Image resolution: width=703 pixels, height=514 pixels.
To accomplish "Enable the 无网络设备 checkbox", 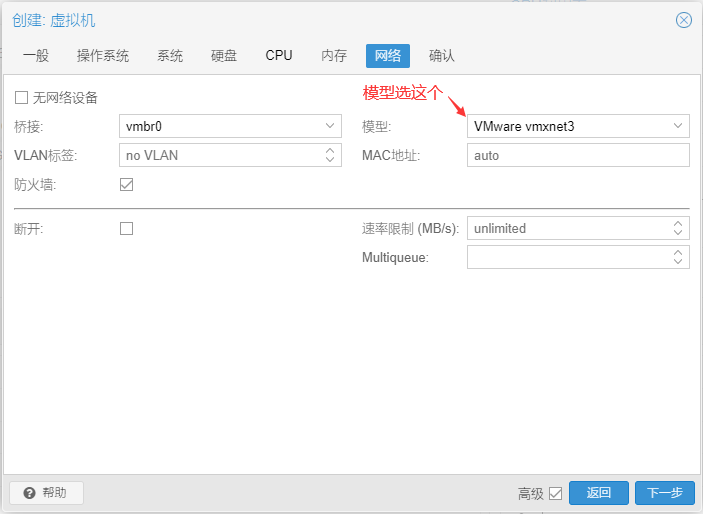I will click(22, 98).
